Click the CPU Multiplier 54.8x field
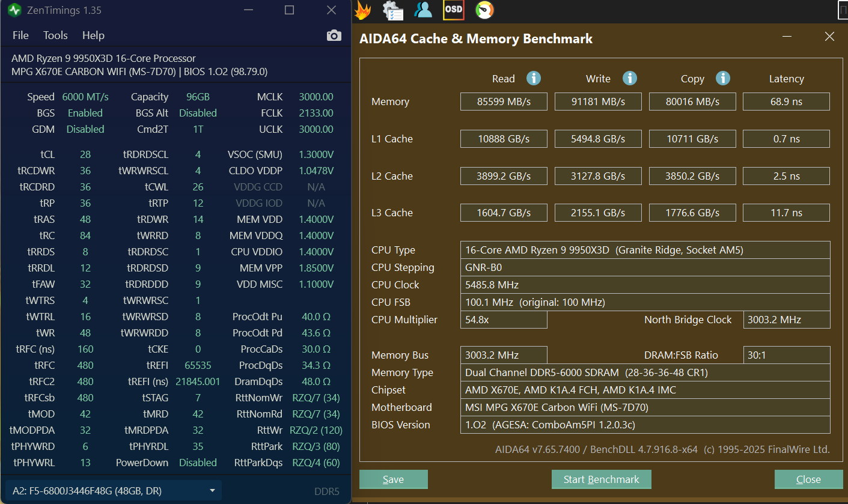 click(504, 320)
